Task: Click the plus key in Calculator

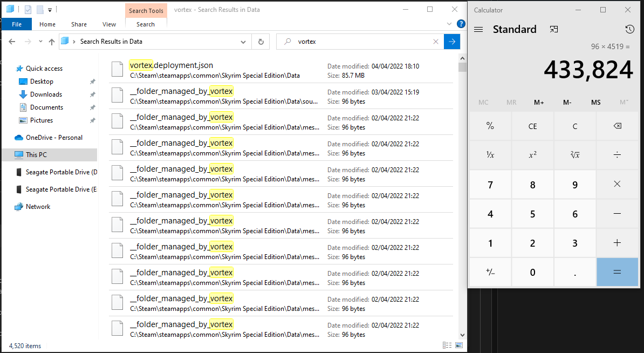Action: pyautogui.click(x=617, y=243)
